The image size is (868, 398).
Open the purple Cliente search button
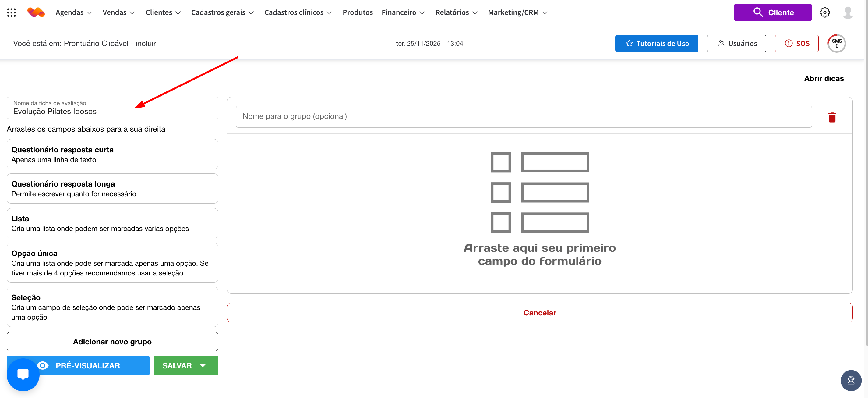(772, 12)
